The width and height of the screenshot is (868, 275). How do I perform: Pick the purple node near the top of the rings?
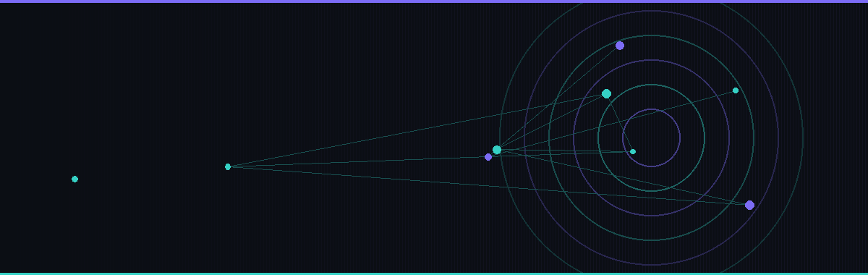(620, 46)
